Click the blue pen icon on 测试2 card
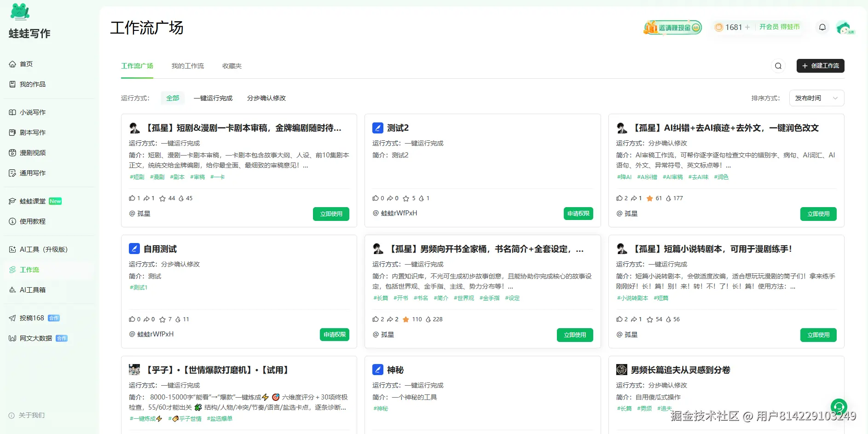 [x=378, y=128]
